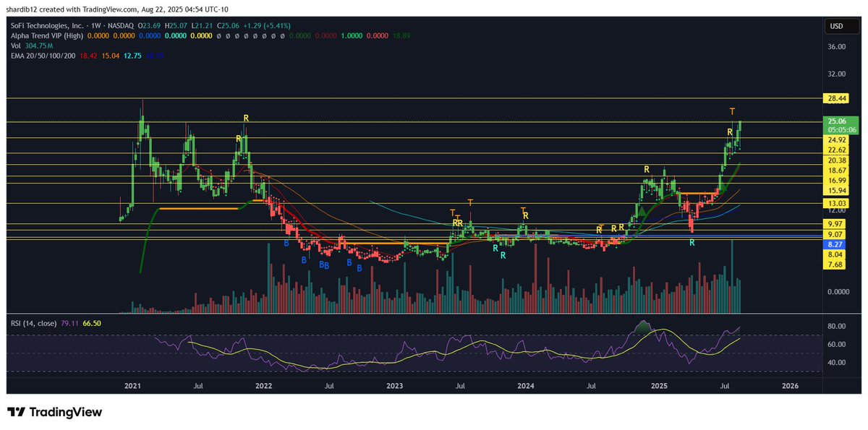This screenshot has height=430, width=868.
Task: Click the blue 0.0000 Alpha Trend value
Action: [150, 37]
